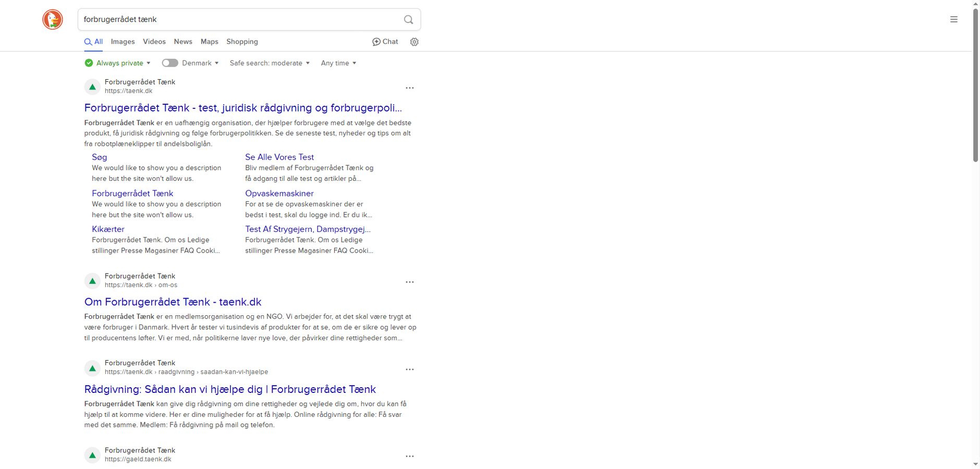Viewport: 980px width, 469px height.
Task: Click the https://gaeld.taenk.dk URL
Action: click(138, 459)
